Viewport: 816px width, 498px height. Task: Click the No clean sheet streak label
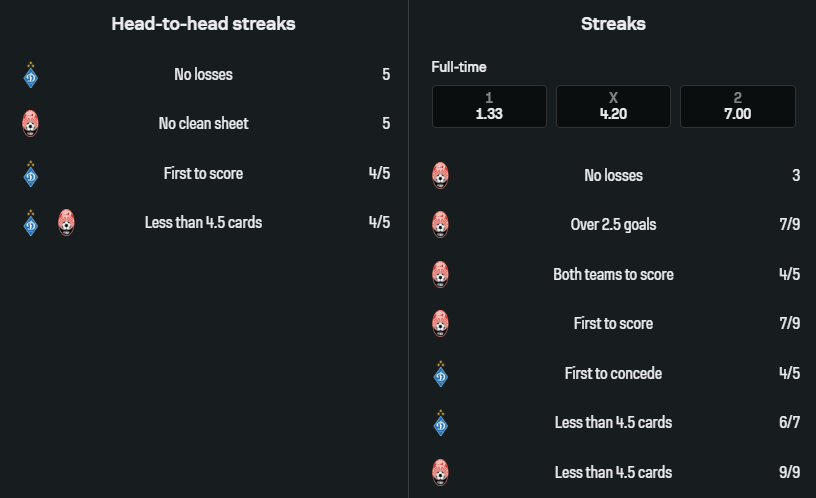[x=203, y=124]
